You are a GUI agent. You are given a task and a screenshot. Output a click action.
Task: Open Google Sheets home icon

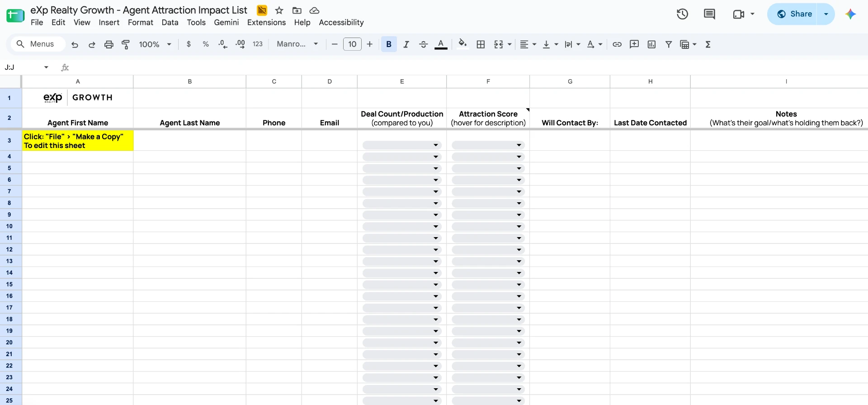click(x=15, y=15)
